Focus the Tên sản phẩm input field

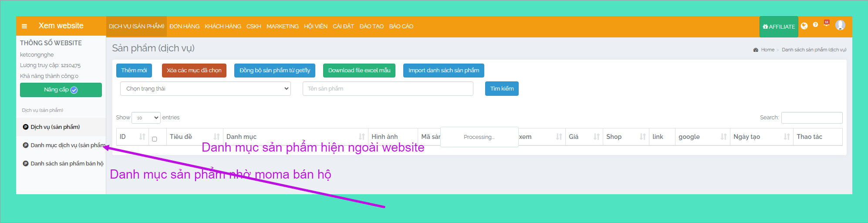click(x=388, y=89)
